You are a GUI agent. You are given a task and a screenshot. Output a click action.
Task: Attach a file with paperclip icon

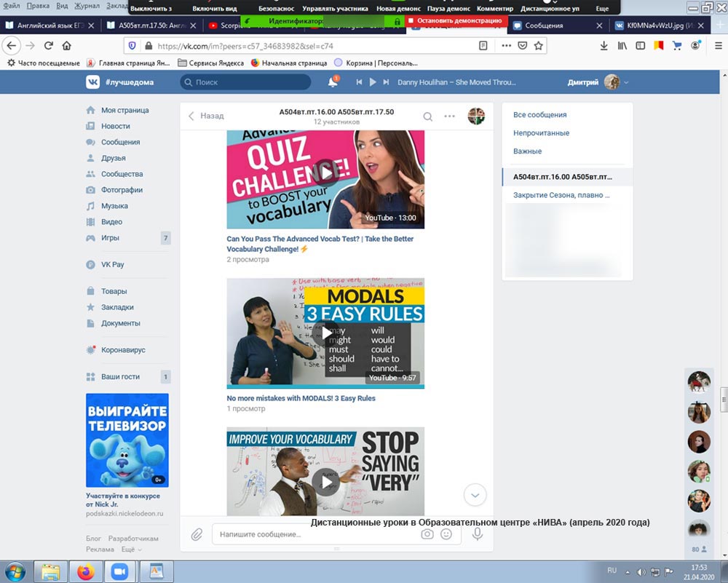pos(197,535)
